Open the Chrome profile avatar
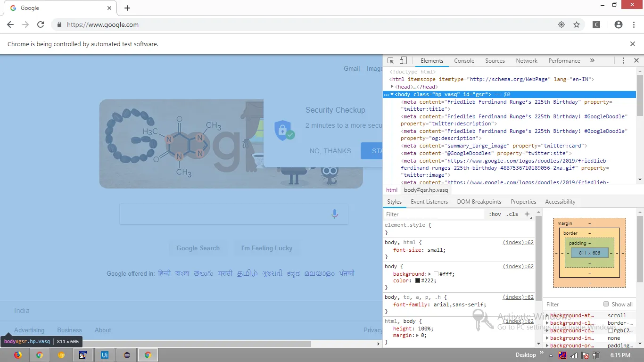644x362 pixels. click(x=619, y=25)
